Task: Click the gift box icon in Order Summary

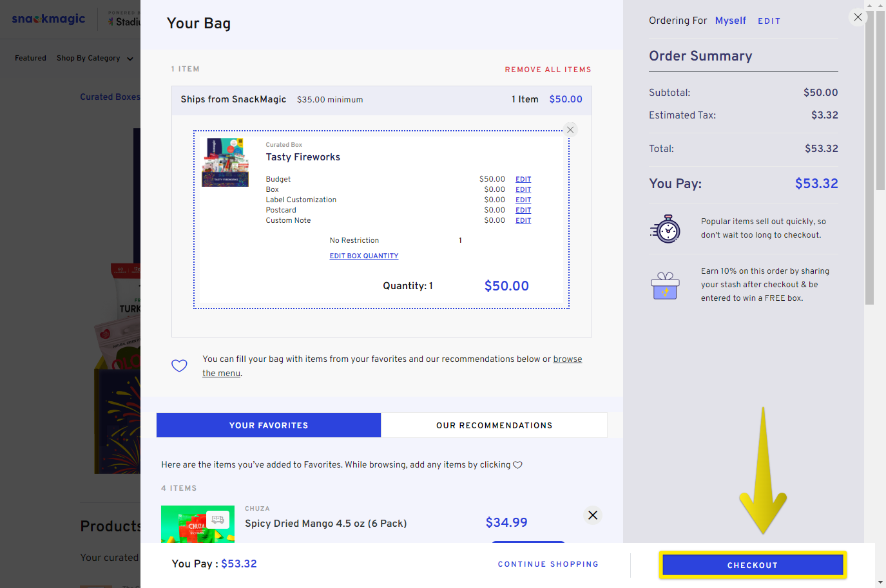Action: pyautogui.click(x=666, y=285)
